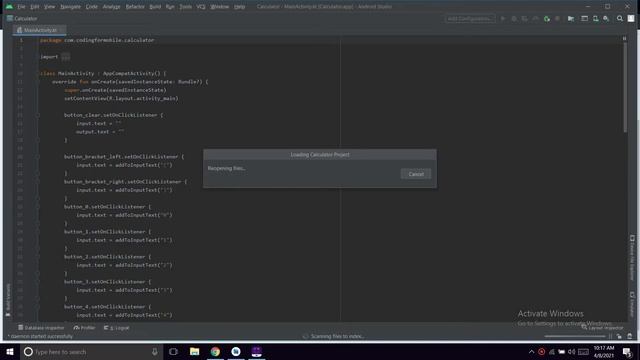Open the Windows Start menu
This screenshot has width=640, height=360.
click(x=10, y=352)
